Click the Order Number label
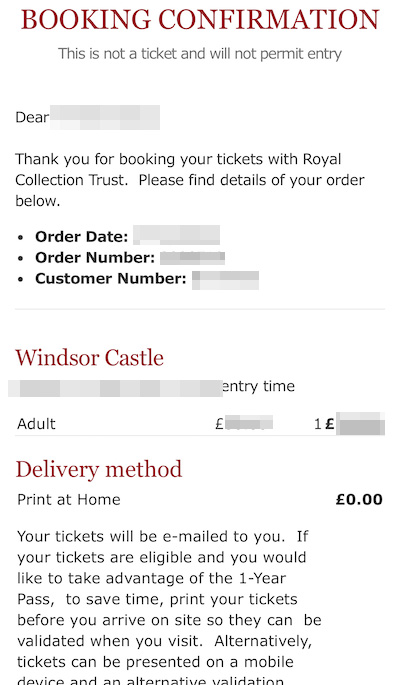Viewport: 400px width, 685px height. [x=95, y=257]
